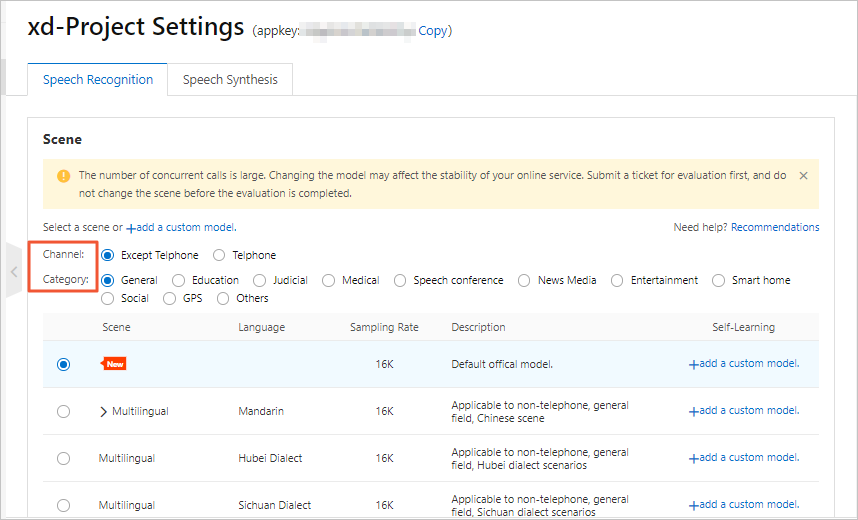Choose the Social category
Viewport: 858px width, 520px height.
pos(108,298)
